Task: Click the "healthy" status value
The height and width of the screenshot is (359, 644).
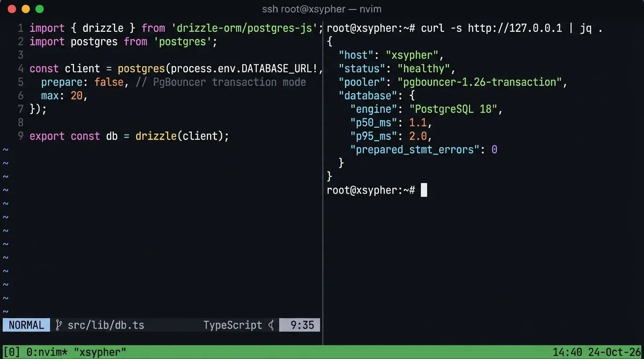Action: (424, 69)
